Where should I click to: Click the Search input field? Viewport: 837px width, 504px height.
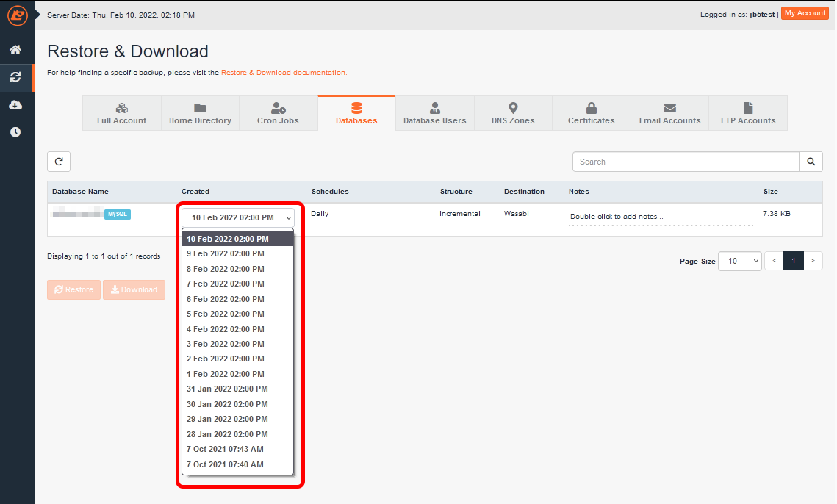686,162
